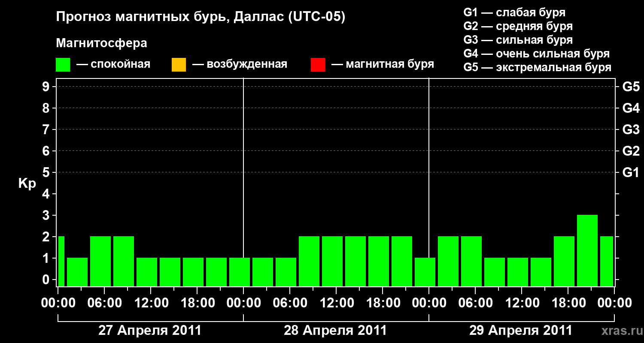Screen dimensions: 644x343
Task: Click the 'G4 — очень сильная буря' legend line
Action: (x=537, y=54)
